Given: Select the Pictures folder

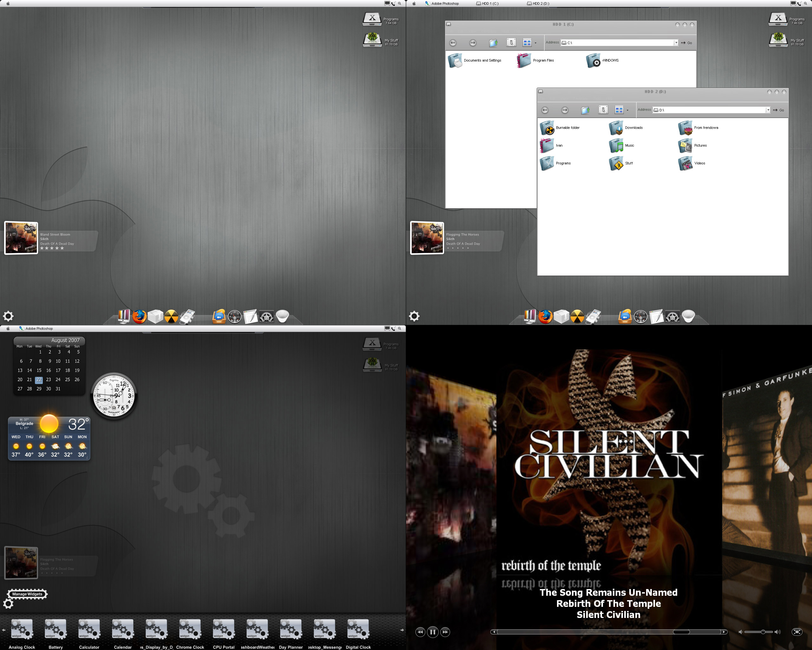Looking at the screenshot, I should pos(693,145).
